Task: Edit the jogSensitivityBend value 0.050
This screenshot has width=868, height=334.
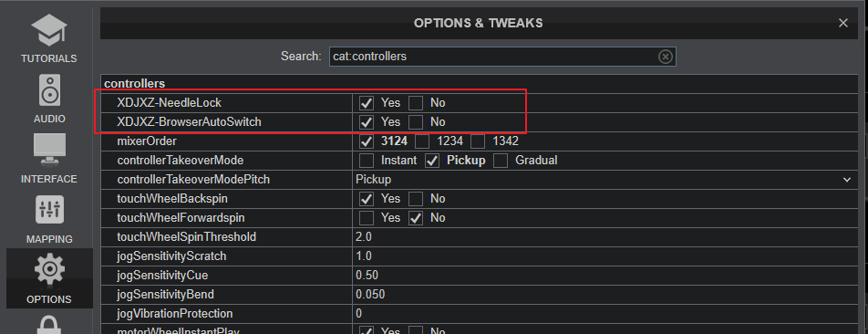Action: pyautogui.click(x=604, y=294)
